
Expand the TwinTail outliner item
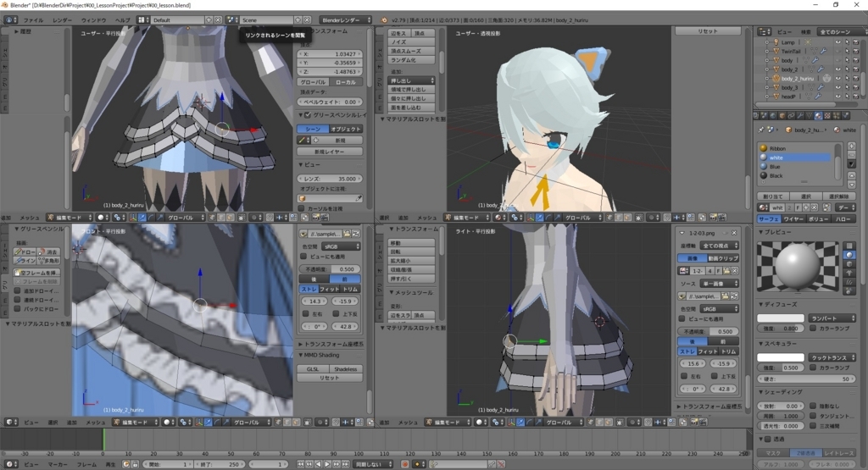766,51
